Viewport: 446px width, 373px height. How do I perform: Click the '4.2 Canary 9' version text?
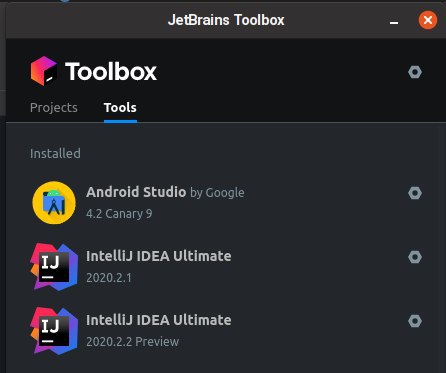click(x=119, y=214)
